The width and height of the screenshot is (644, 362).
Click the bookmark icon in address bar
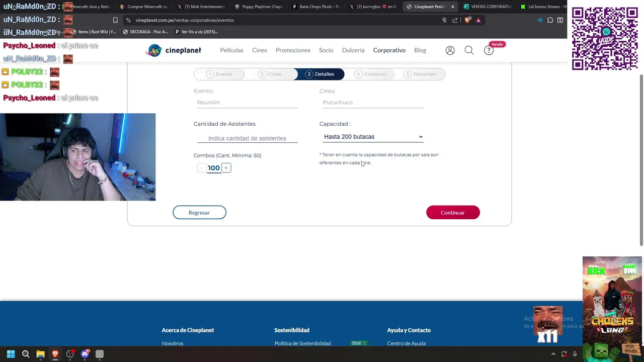click(115, 20)
